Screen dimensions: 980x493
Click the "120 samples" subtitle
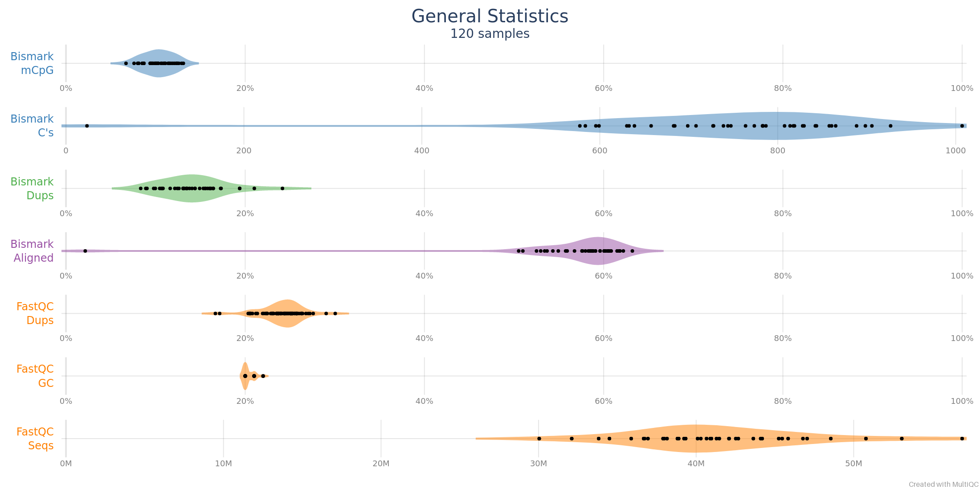(x=490, y=34)
